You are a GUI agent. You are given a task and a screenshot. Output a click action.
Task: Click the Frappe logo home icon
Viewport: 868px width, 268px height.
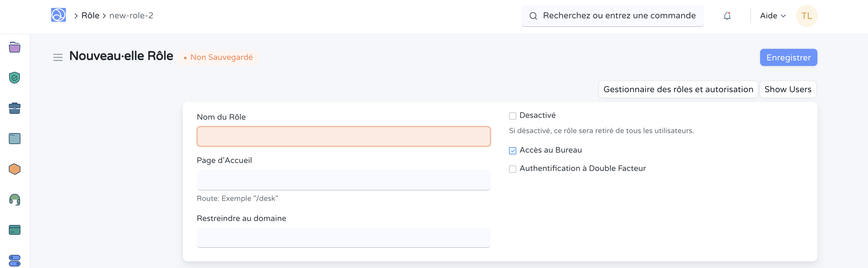click(x=58, y=15)
